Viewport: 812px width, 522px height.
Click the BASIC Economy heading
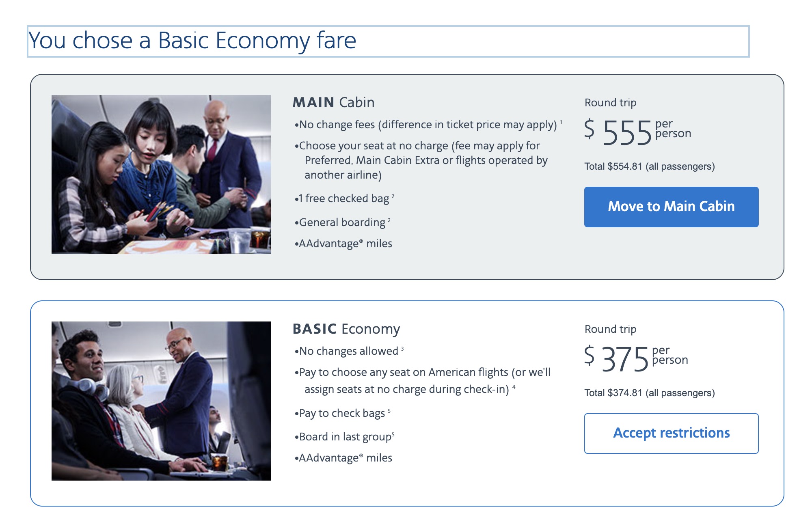point(346,329)
